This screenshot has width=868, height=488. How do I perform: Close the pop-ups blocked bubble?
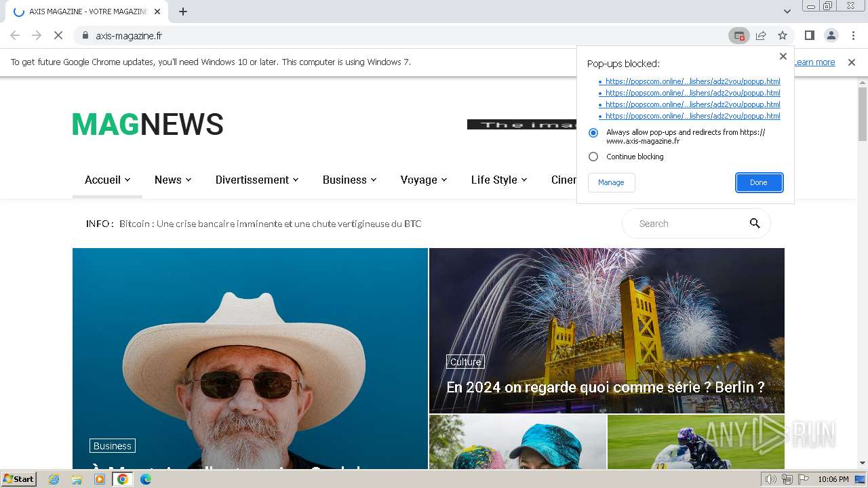(x=783, y=56)
